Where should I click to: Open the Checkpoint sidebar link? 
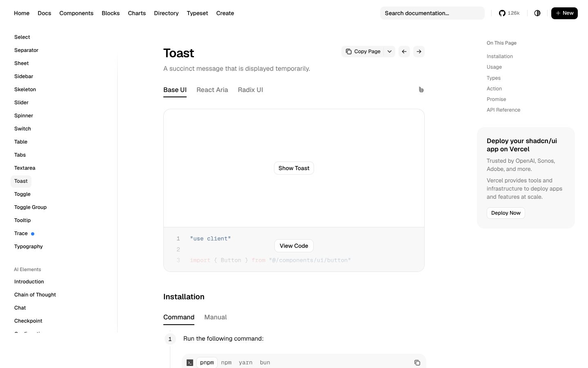coord(28,321)
